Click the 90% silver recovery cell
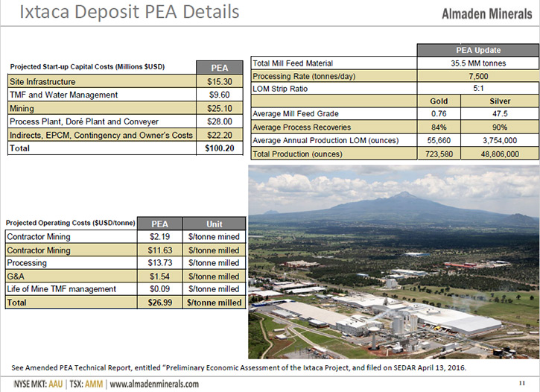This screenshot has width=540, height=392. pyautogui.click(x=500, y=127)
